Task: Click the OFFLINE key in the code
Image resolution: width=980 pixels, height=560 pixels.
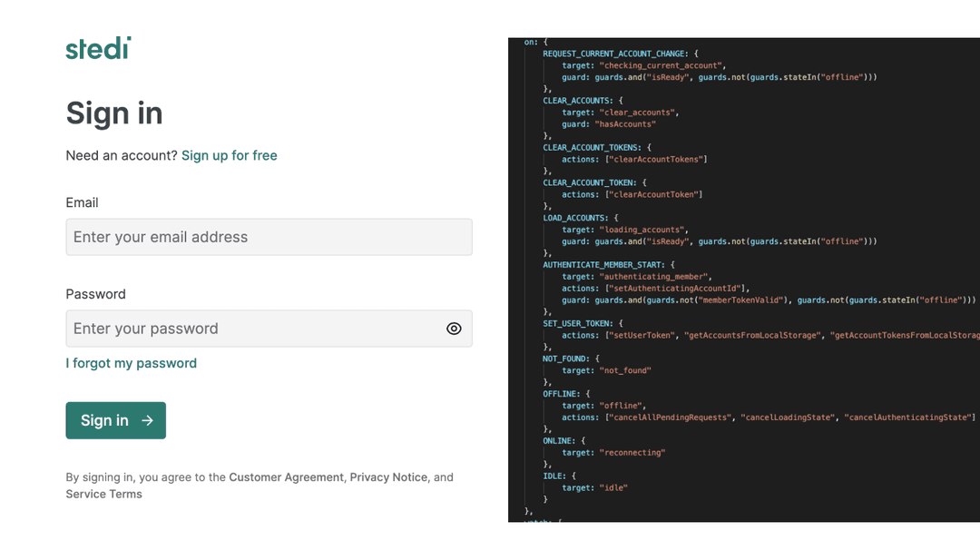Action: pos(562,394)
